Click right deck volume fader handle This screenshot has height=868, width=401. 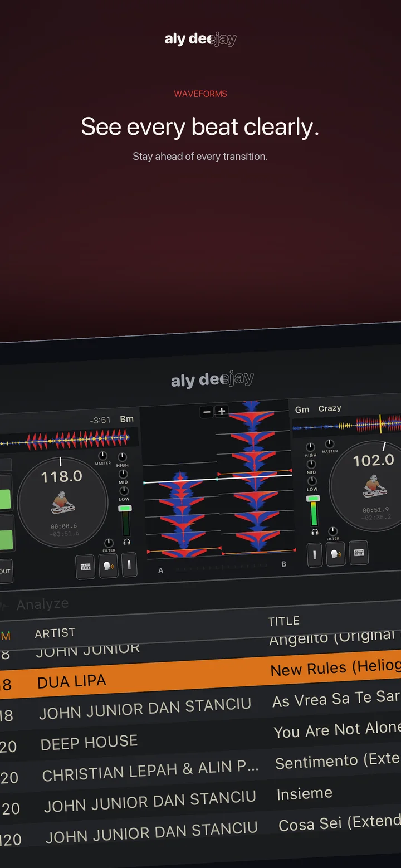313,499
